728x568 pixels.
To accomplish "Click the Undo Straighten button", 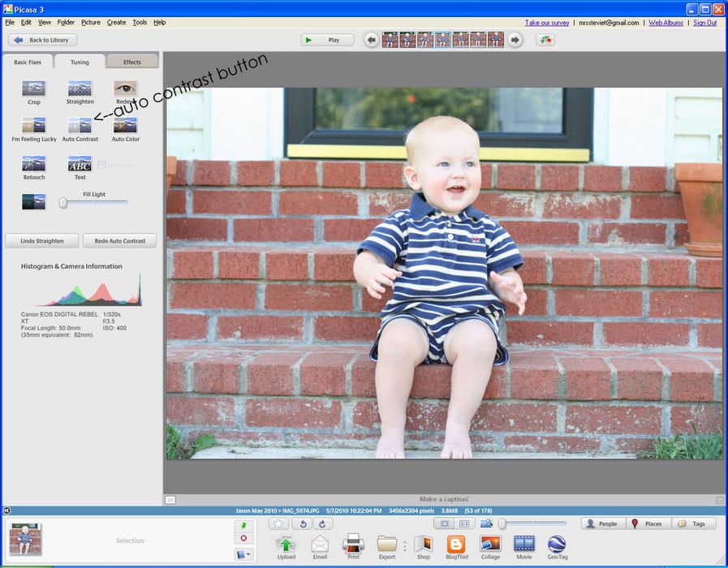I will 42,241.
